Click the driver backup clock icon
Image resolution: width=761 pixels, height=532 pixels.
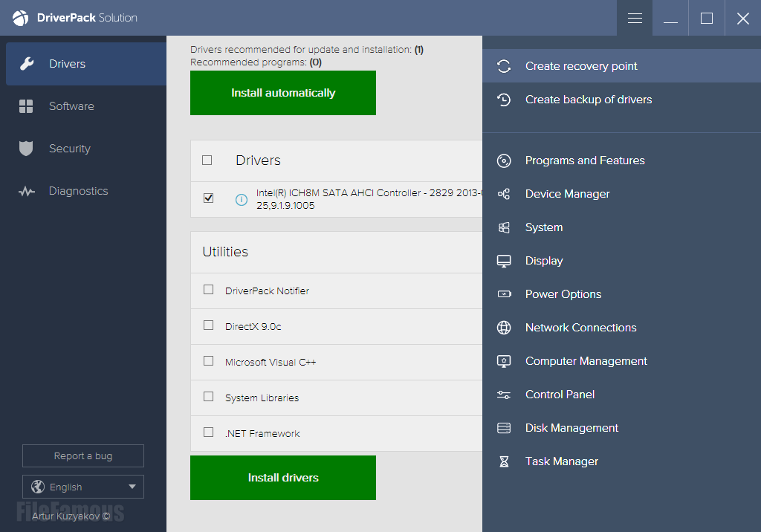[x=504, y=100]
